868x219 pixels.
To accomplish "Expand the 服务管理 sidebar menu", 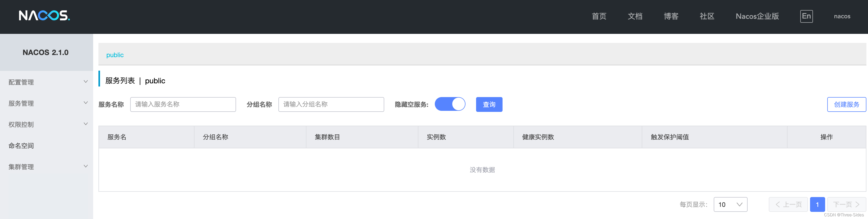I will click(x=47, y=103).
